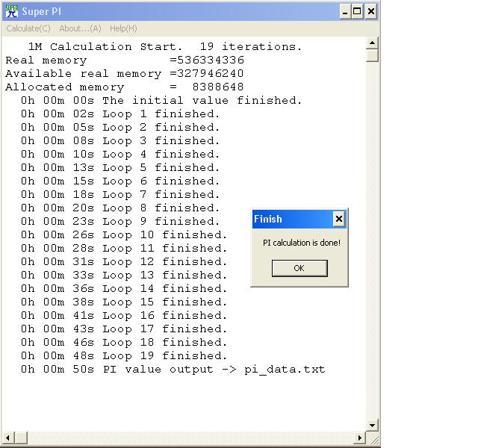This screenshot has width=478, height=448.
Task: Confirm the Finish dialog with OK
Action: pyautogui.click(x=299, y=268)
